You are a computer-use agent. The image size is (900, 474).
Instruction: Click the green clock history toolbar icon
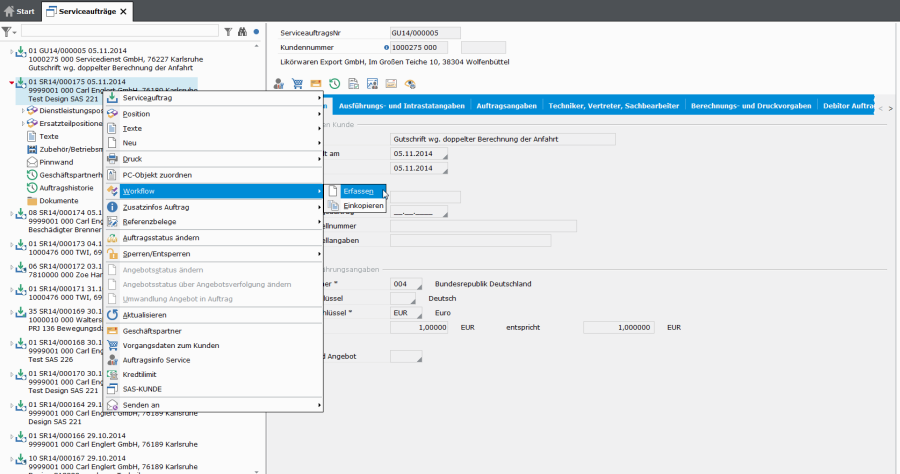pyautogui.click(x=335, y=83)
